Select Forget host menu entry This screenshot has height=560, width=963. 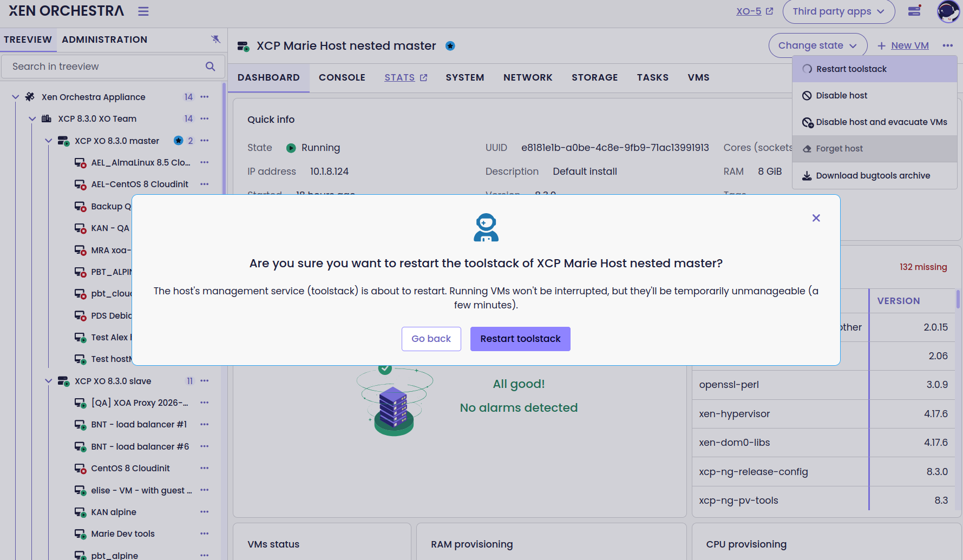click(875, 149)
